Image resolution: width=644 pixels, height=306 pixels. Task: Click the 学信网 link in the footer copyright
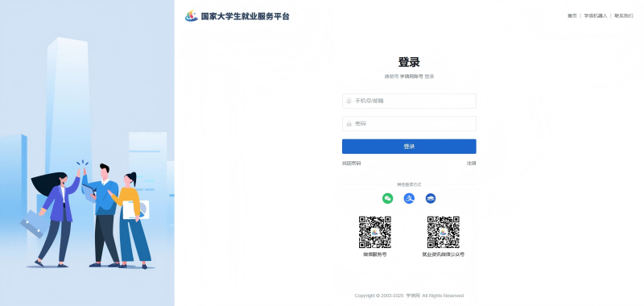pos(413,296)
